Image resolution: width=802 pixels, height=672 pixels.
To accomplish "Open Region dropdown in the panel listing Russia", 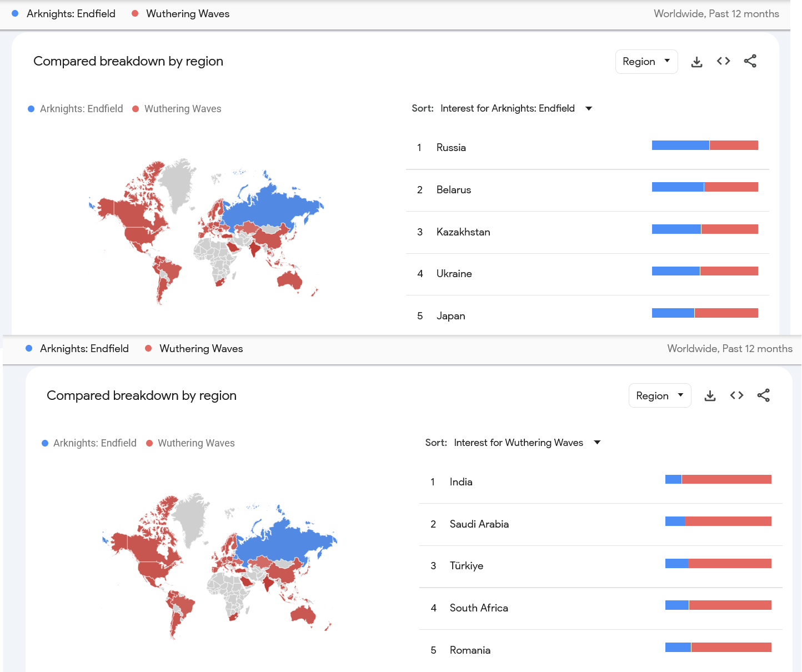I will click(x=646, y=62).
